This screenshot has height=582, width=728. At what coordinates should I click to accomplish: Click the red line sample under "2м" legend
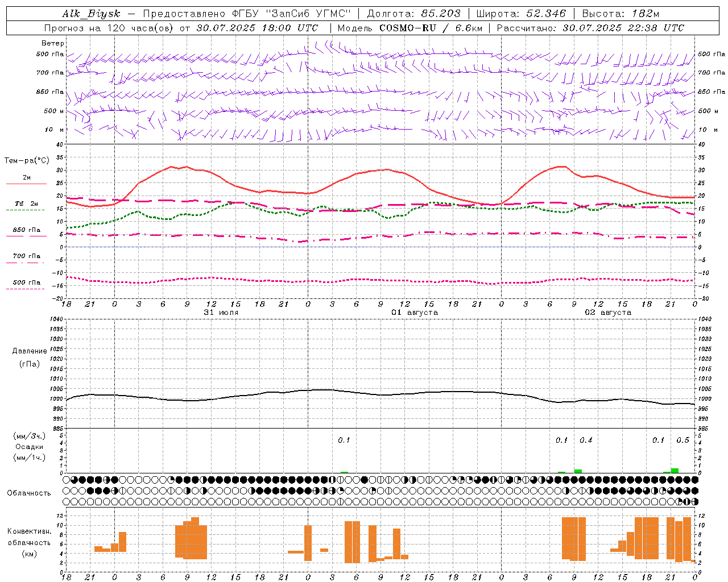[x=26, y=184]
